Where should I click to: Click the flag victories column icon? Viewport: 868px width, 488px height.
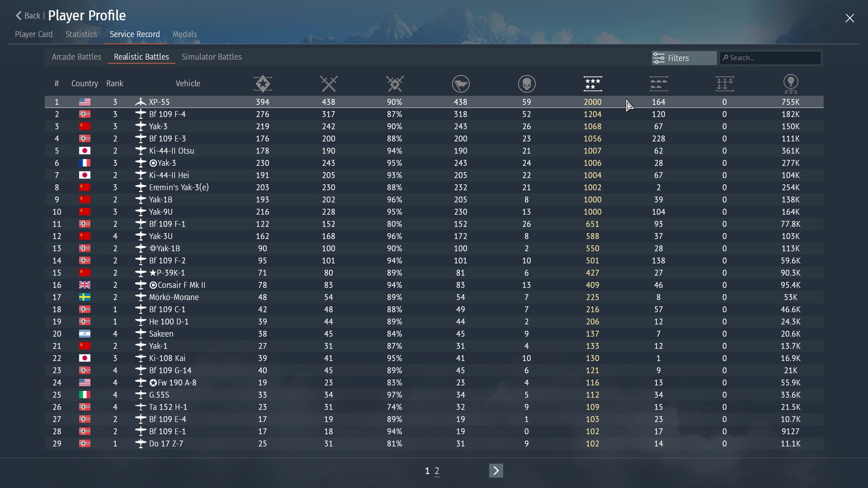tap(461, 84)
